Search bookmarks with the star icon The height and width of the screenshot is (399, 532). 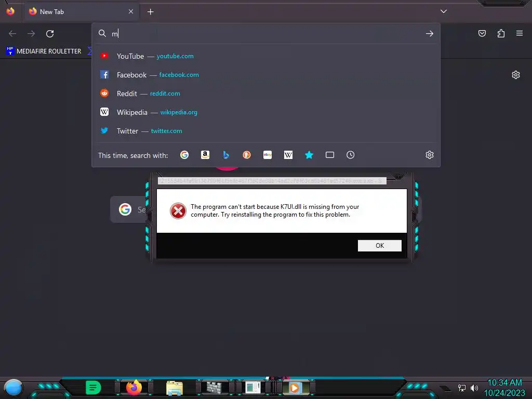click(309, 155)
